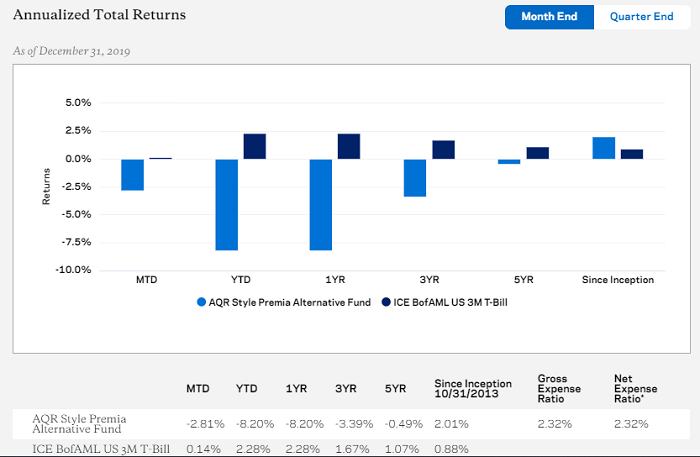Click the Net Expense Ratio column header
The width and height of the screenshot is (700, 457).
click(x=635, y=389)
